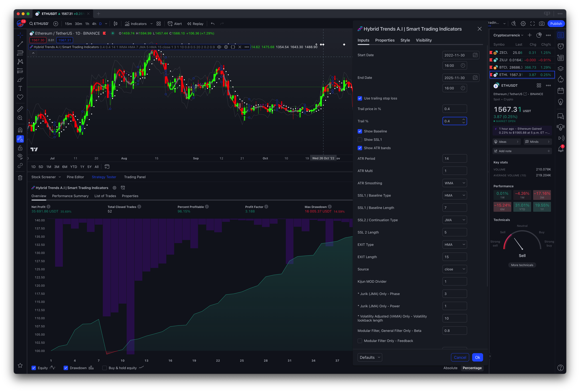
Task: Enable the Show SSL1 checkbox
Action: [x=360, y=139]
